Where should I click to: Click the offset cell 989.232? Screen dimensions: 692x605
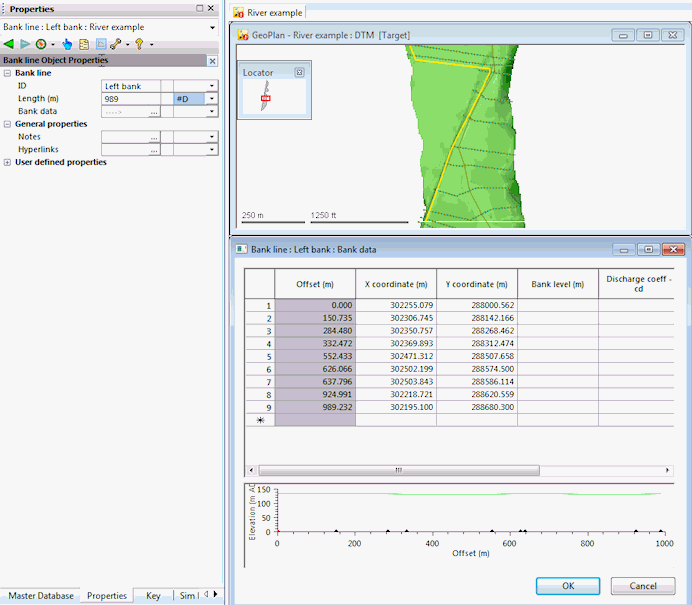click(315, 407)
